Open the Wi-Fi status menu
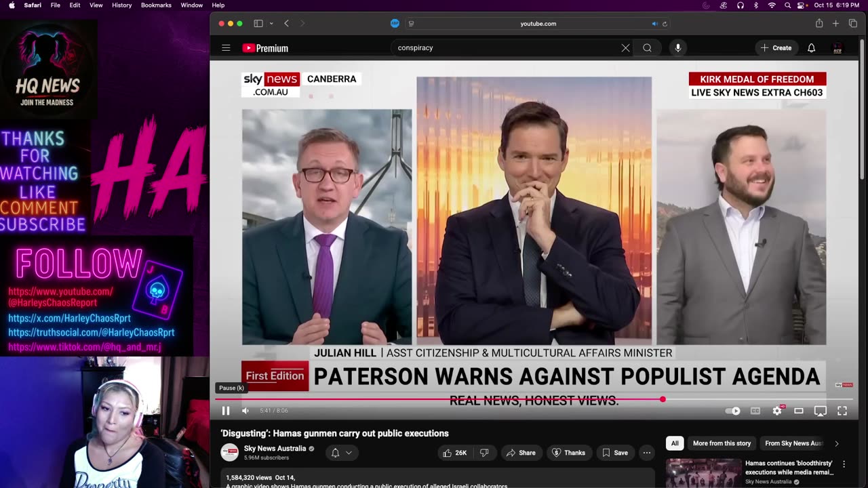 pyautogui.click(x=772, y=5)
